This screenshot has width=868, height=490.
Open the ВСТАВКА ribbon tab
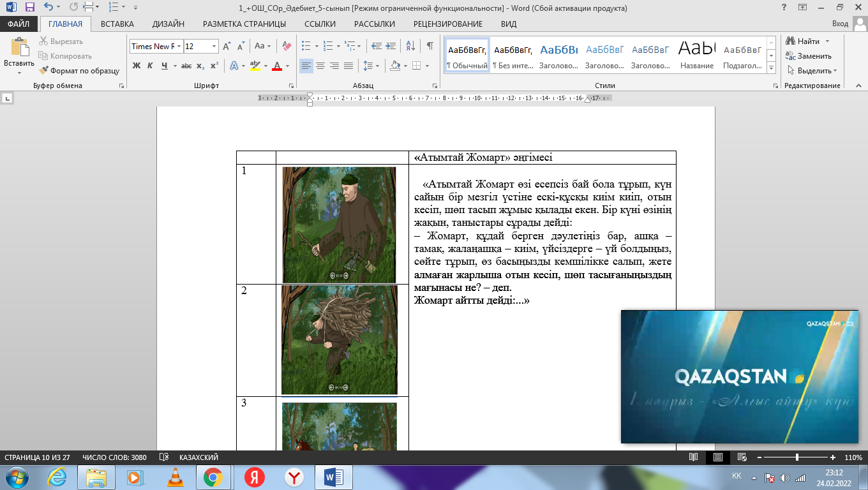117,24
